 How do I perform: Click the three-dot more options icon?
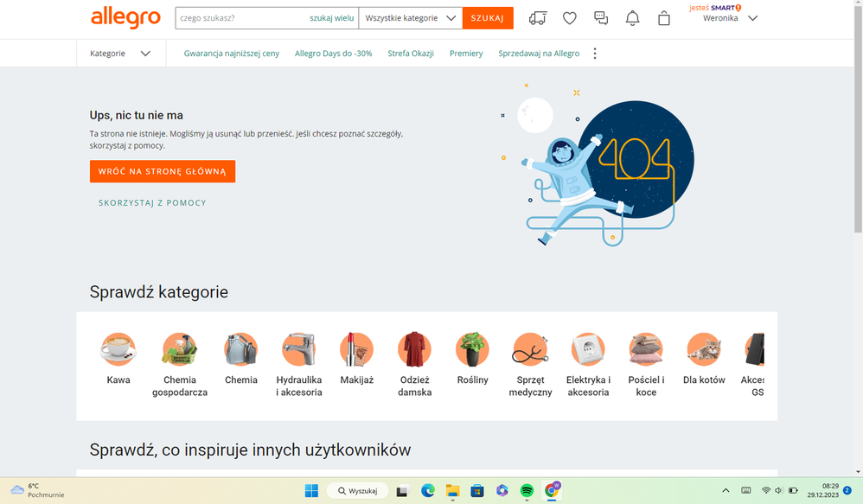tap(594, 54)
